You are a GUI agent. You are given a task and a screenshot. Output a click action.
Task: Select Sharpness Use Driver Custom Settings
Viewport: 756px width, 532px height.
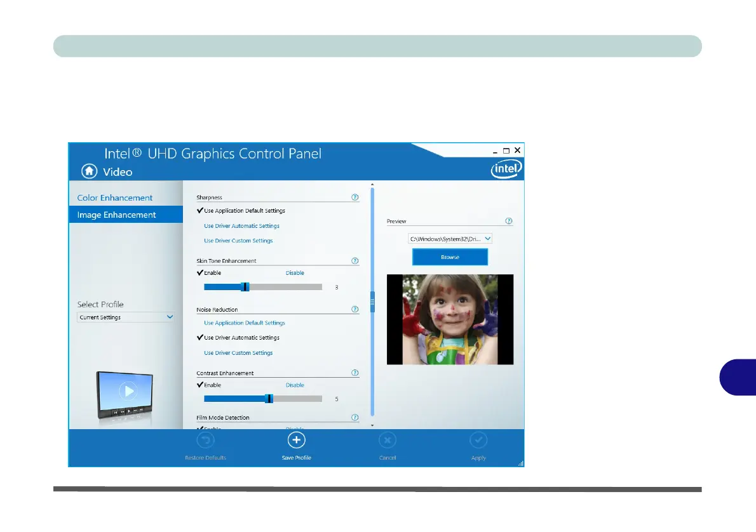point(238,241)
